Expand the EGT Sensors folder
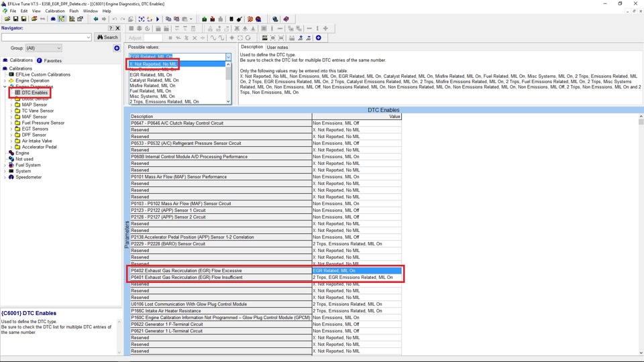Viewport: 644px width, 362px height. pos(11,129)
